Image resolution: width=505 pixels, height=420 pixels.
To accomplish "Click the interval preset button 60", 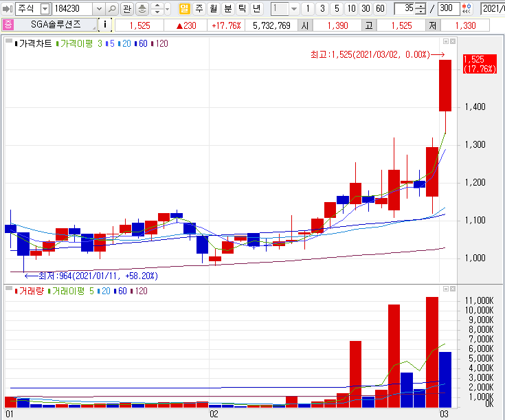I will [381, 8].
